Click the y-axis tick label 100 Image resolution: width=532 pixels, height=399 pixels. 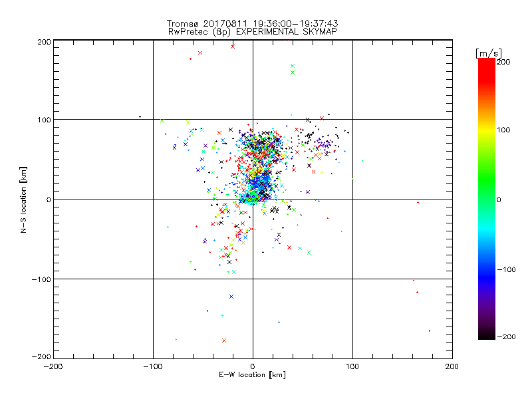44,120
